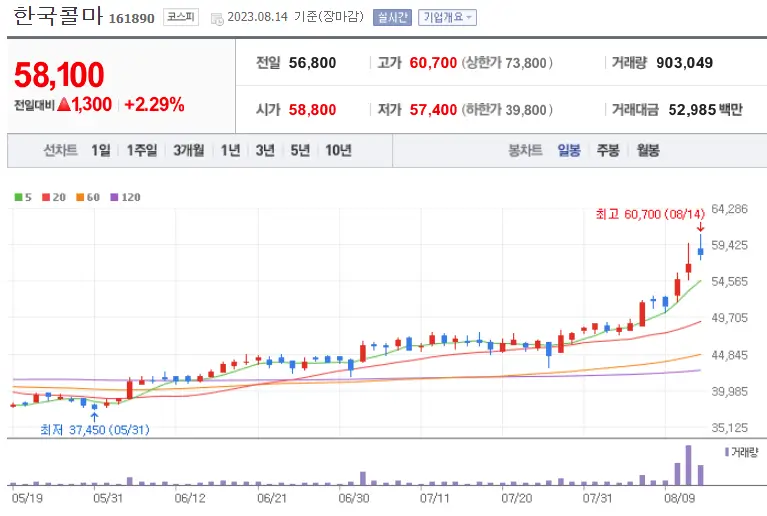Select the 1일 line chart tab
Screen dimensions: 767x516
[101, 150]
